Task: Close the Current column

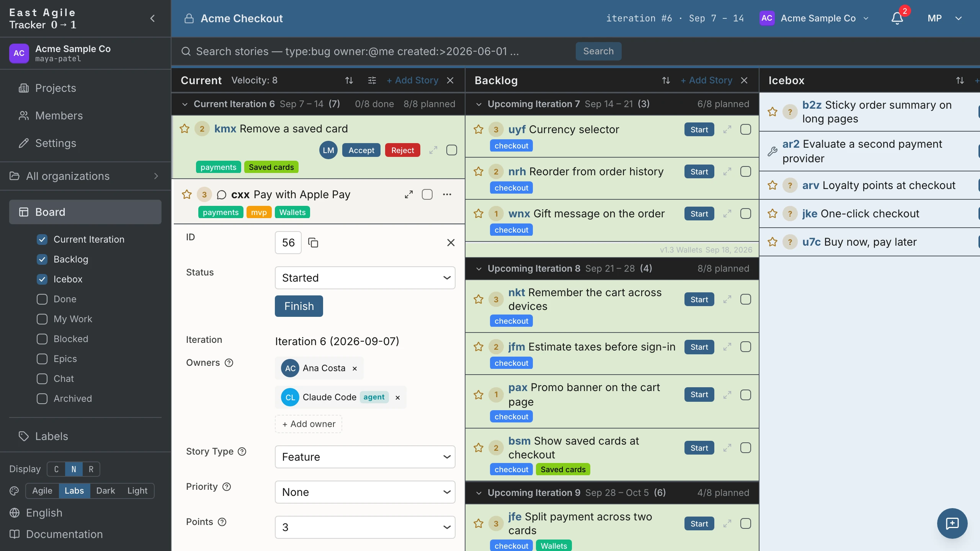Action: click(x=450, y=80)
